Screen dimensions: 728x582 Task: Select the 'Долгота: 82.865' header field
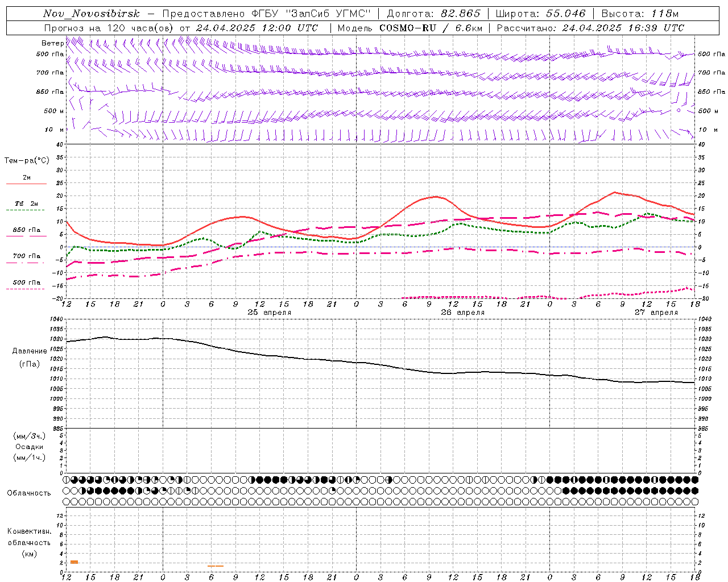point(434,14)
